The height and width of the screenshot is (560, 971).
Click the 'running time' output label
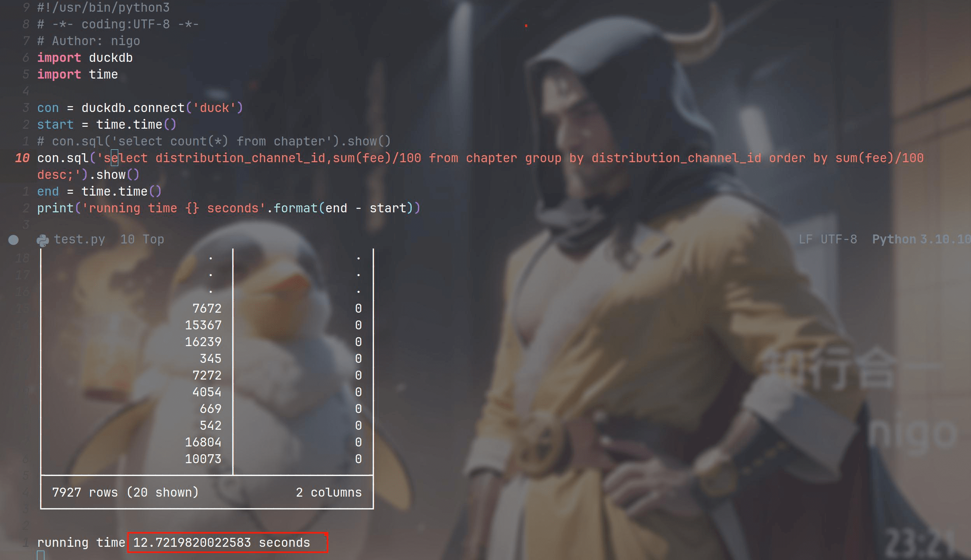click(81, 542)
